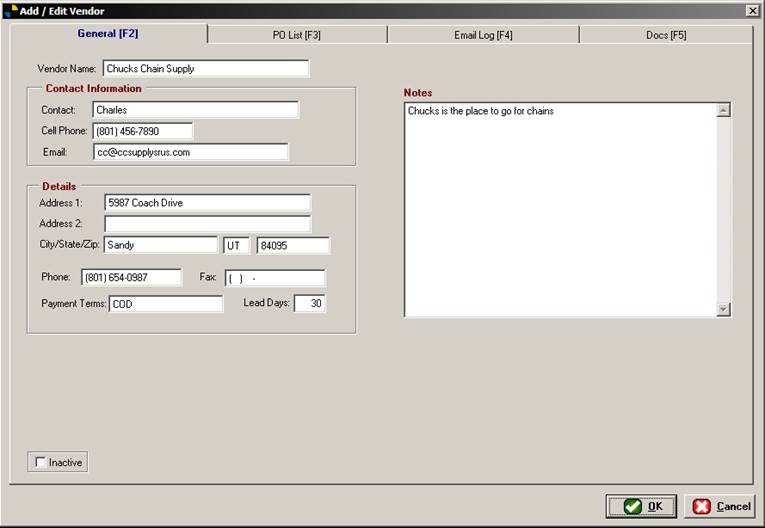
Task: Click inside the Notes text area
Action: pos(560,210)
